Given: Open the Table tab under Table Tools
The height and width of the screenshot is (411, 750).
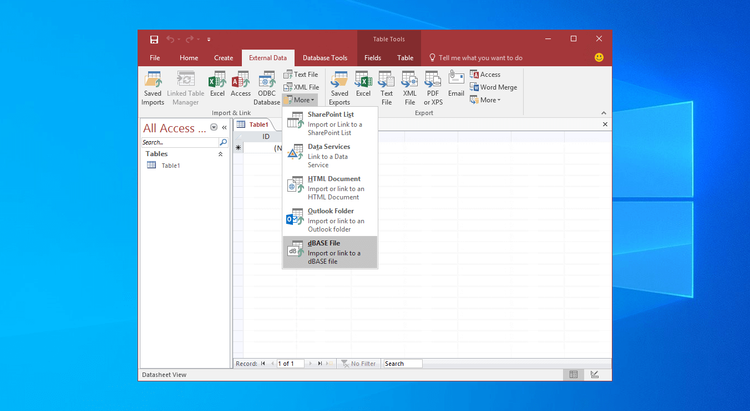Looking at the screenshot, I should click(x=405, y=58).
